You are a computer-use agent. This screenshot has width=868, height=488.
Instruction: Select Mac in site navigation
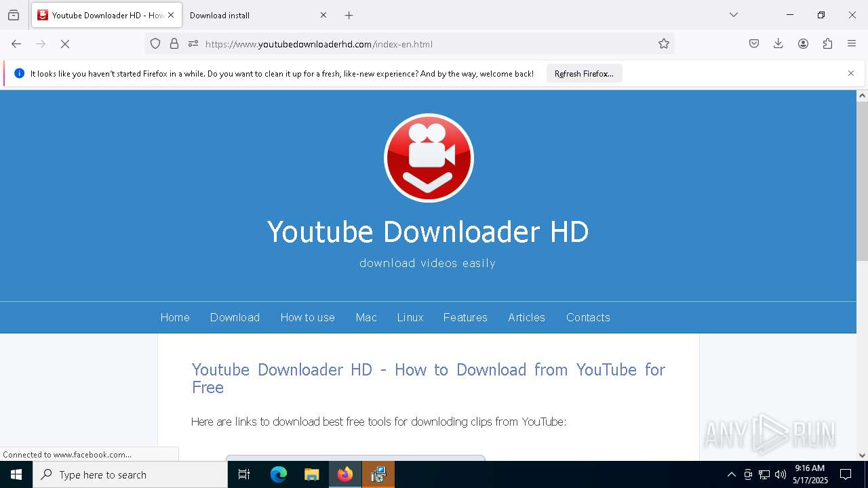(366, 317)
